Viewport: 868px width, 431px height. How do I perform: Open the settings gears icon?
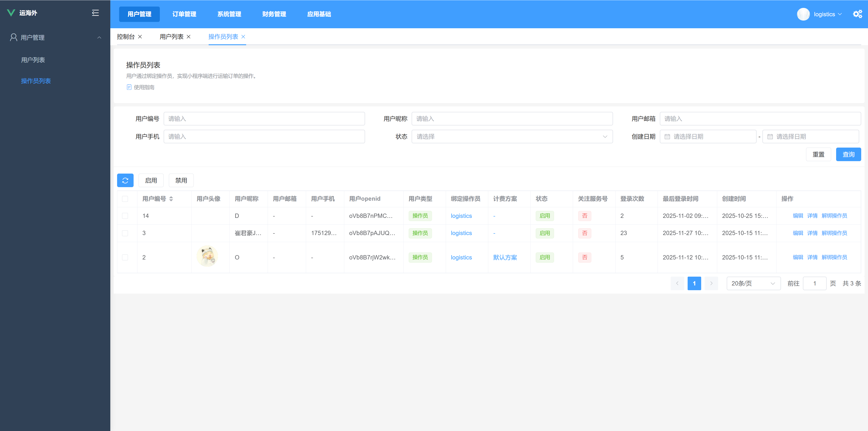point(857,14)
